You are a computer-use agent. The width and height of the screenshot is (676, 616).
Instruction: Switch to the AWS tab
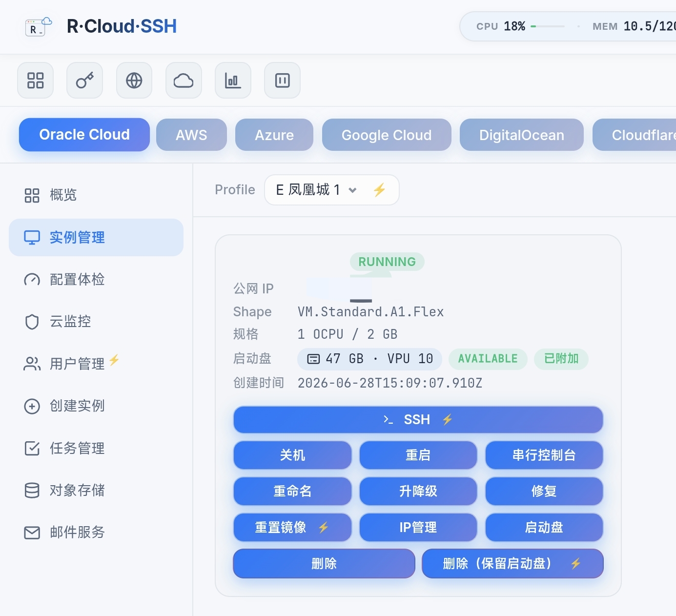pyautogui.click(x=191, y=135)
